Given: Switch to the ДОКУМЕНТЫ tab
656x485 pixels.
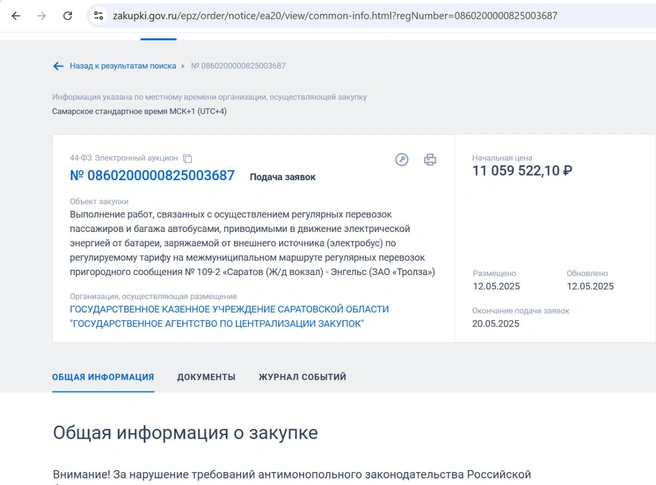Looking at the screenshot, I should click(x=206, y=377).
